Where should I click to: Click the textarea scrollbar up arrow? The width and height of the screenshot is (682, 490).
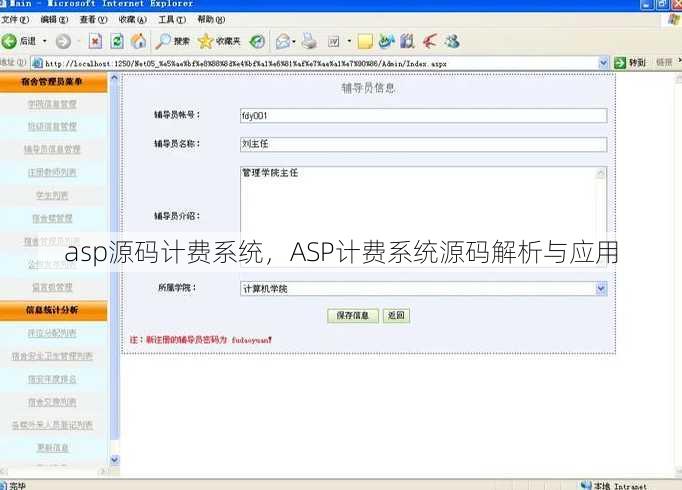(x=601, y=173)
